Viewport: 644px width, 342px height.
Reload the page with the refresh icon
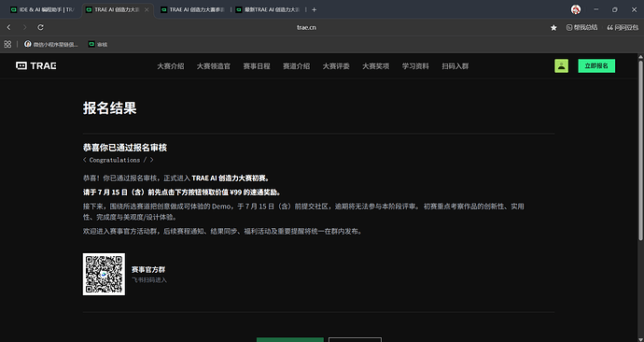click(41, 27)
